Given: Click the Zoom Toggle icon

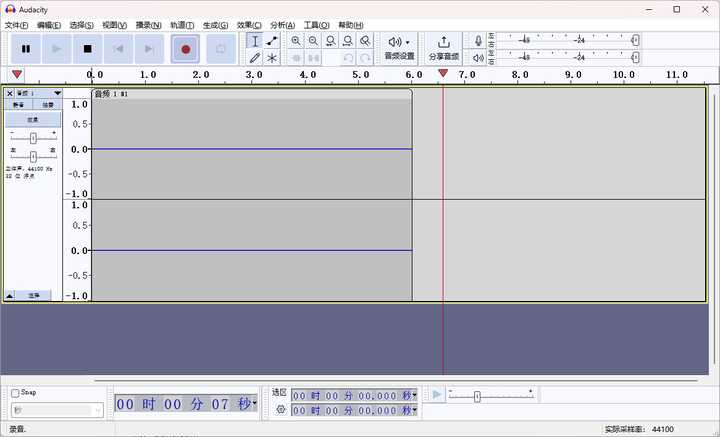Looking at the screenshot, I should click(x=365, y=41).
